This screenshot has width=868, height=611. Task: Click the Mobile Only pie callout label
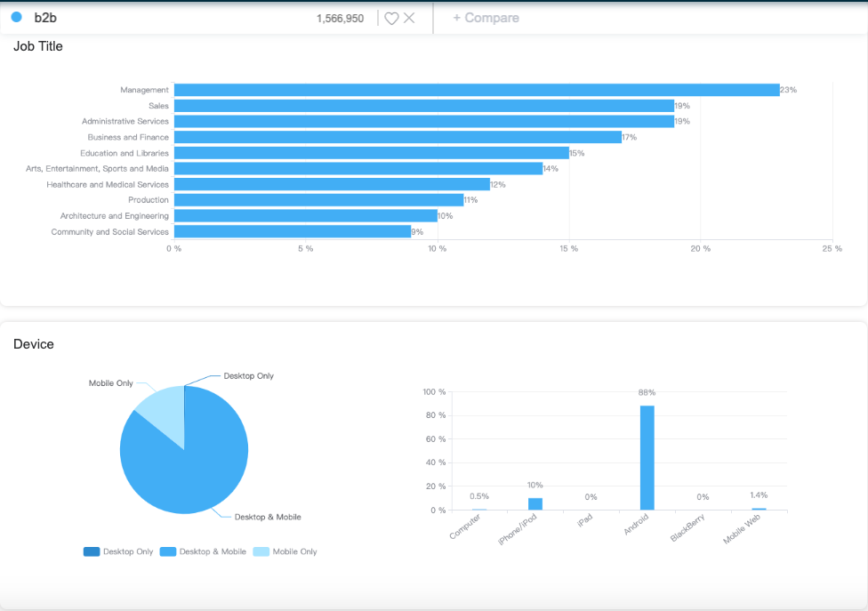point(110,383)
